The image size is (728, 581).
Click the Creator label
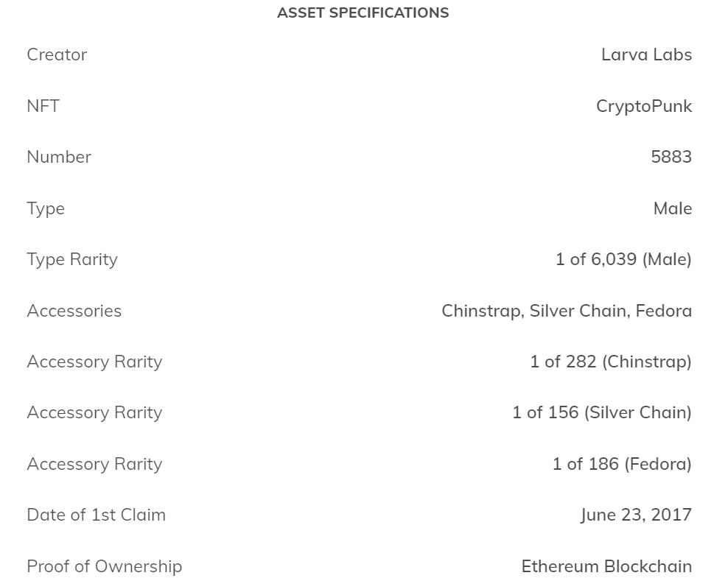[57, 54]
